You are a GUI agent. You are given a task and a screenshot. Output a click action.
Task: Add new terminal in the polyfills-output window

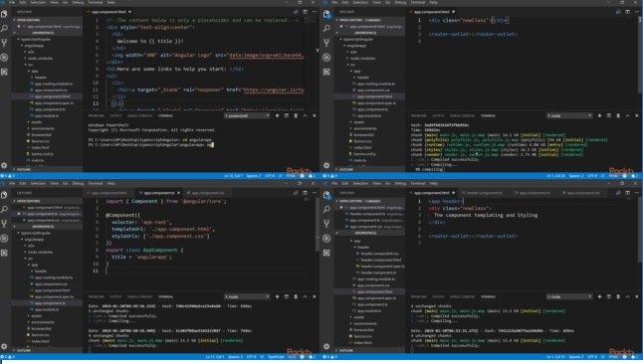599,116
